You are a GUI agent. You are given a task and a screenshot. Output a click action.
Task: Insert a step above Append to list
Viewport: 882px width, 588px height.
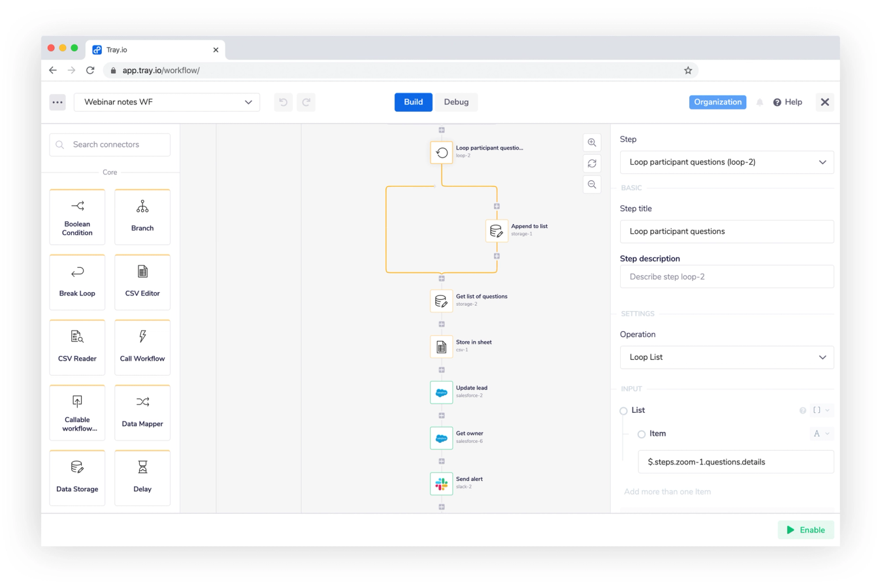(497, 206)
